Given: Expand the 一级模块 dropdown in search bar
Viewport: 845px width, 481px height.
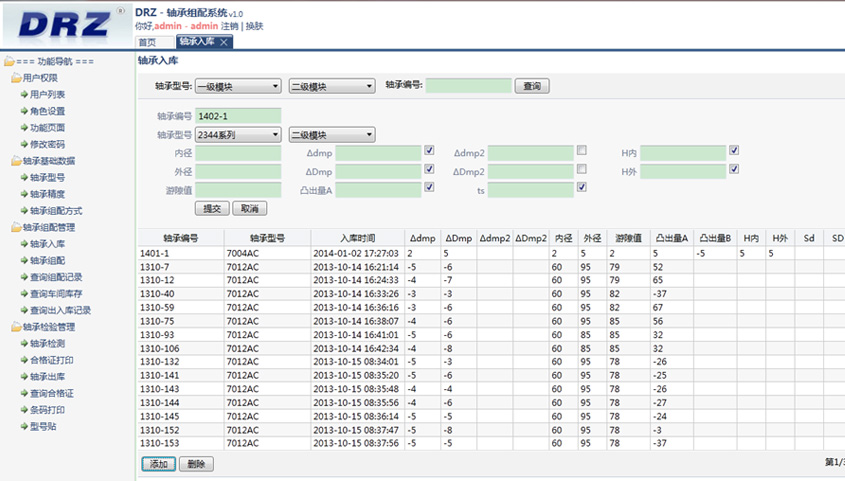Looking at the screenshot, I should pyautogui.click(x=238, y=87).
